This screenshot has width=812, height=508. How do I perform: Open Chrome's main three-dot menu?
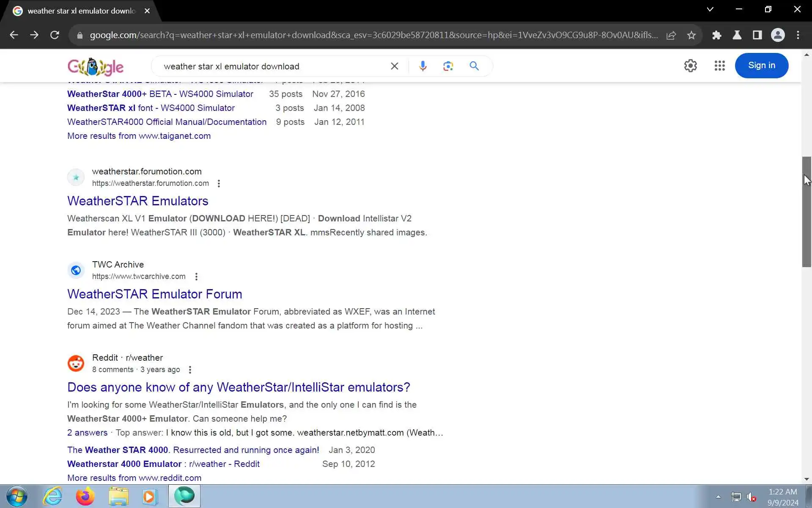pos(798,35)
